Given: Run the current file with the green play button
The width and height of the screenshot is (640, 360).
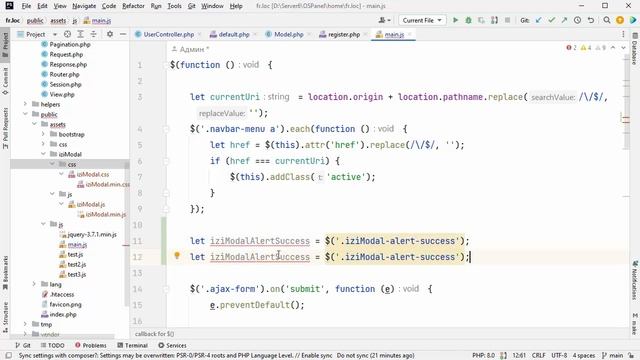Looking at the screenshot, I should point(456,20).
